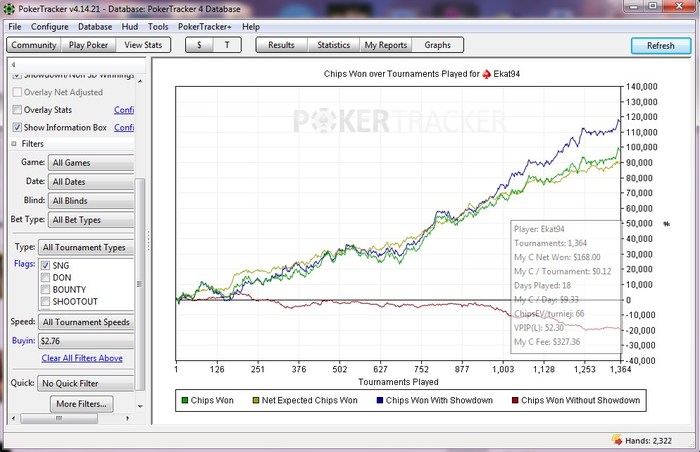Toggle the Overlay Net Adjusted checkbox
Screen dimensions: 700x452
click(x=17, y=92)
